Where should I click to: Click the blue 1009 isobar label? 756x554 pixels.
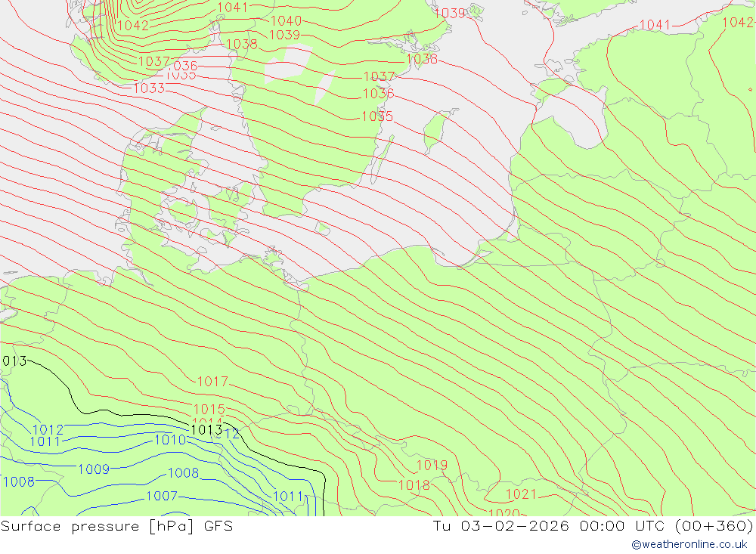tap(94, 469)
